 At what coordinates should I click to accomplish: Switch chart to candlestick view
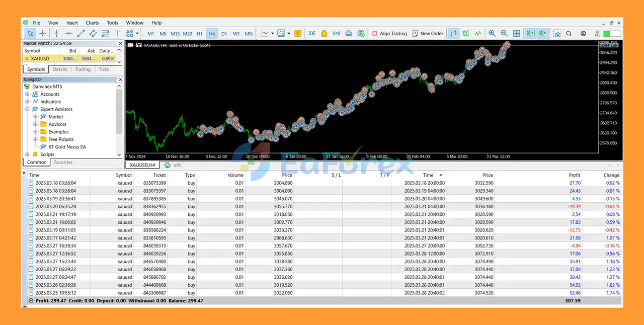[x=466, y=34]
